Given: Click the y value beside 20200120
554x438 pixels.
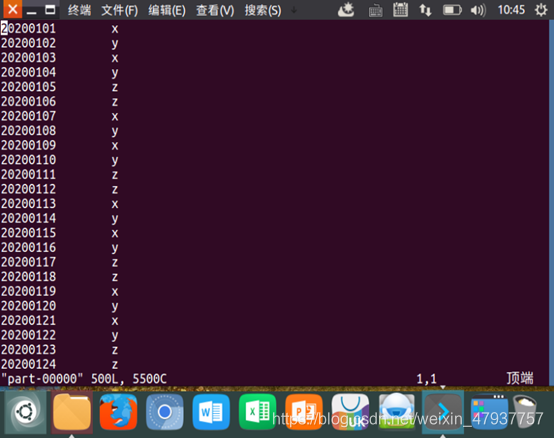Looking at the screenshot, I should 115,307.
